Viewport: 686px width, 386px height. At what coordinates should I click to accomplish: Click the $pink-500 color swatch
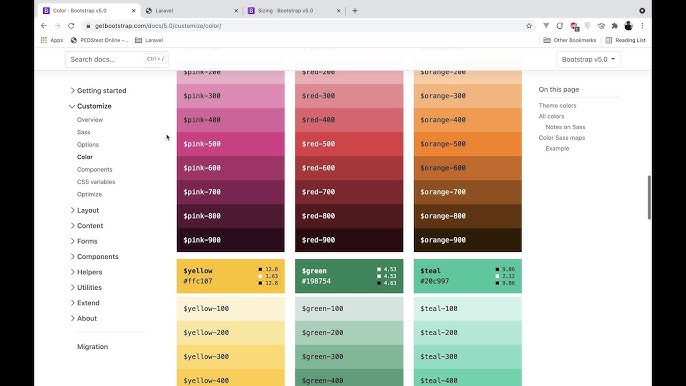[231, 144]
